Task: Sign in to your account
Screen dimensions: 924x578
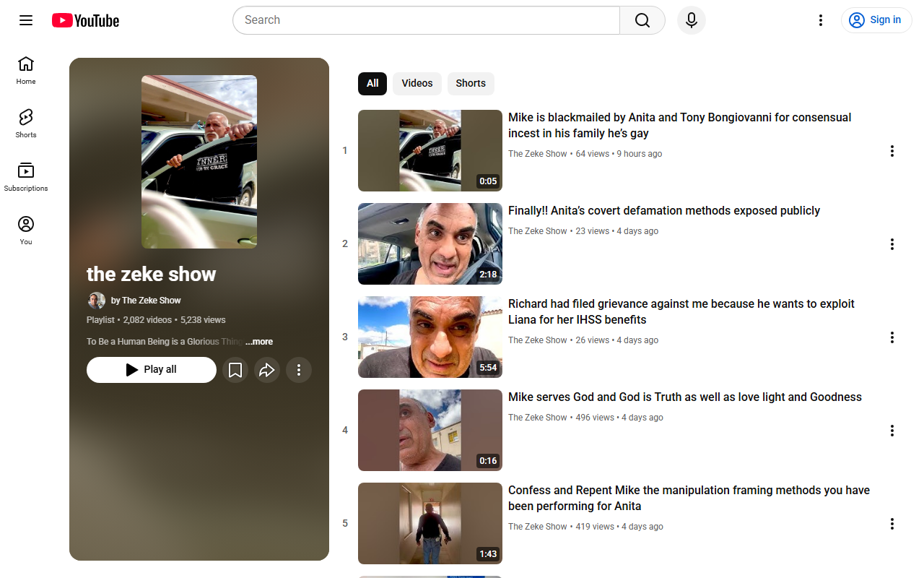Action: coord(876,20)
